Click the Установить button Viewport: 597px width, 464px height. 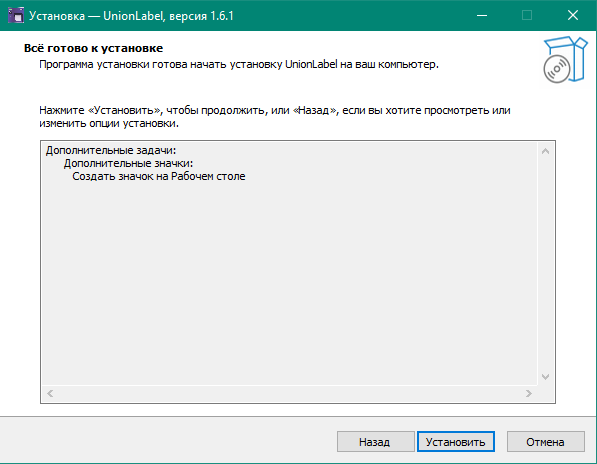(x=456, y=442)
